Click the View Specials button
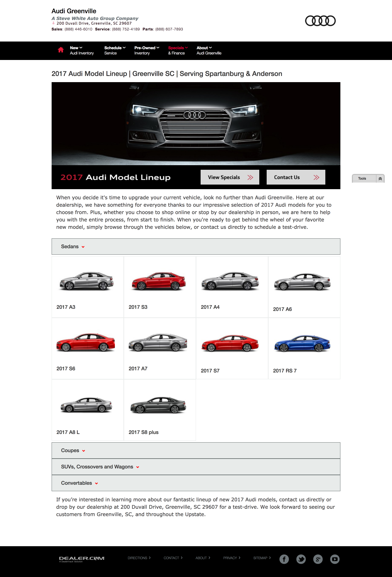Viewport: 392px width, 577px height. [x=230, y=177]
